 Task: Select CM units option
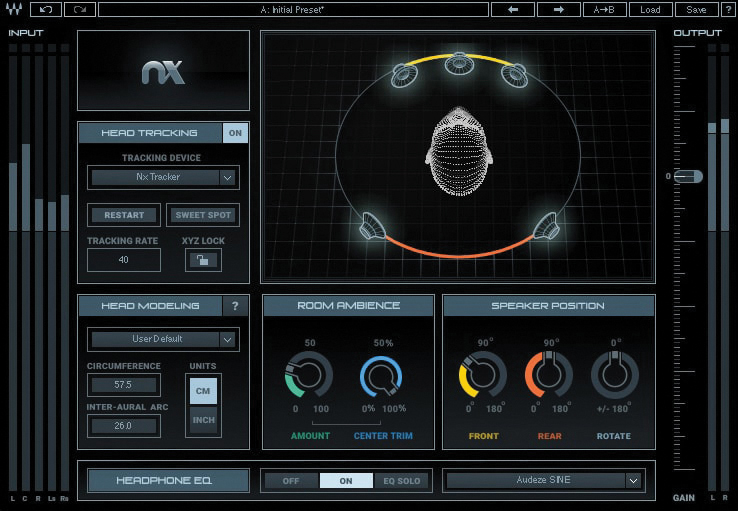tap(203, 391)
